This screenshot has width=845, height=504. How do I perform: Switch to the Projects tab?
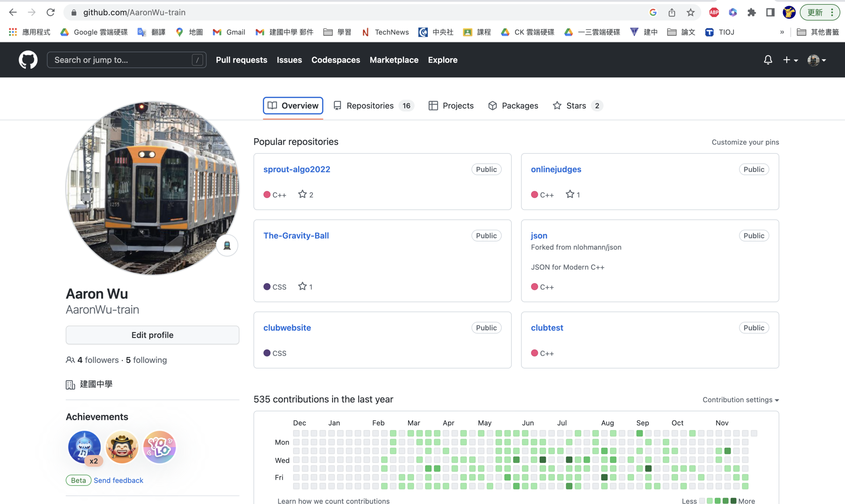point(451,106)
